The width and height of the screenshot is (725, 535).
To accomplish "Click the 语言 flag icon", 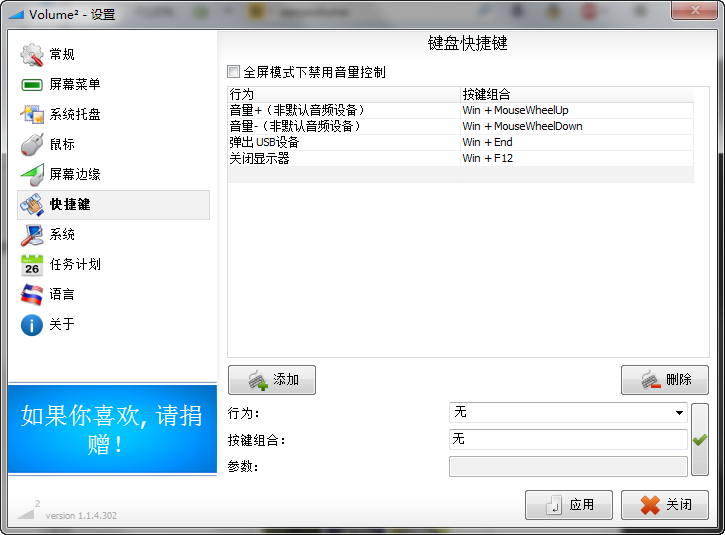I will [x=31, y=295].
